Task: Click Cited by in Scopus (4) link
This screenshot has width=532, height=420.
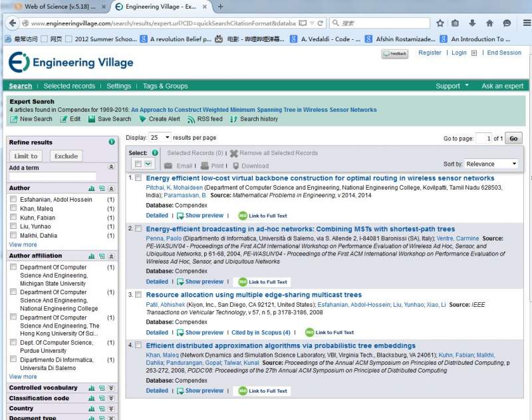Action: pyautogui.click(x=261, y=332)
